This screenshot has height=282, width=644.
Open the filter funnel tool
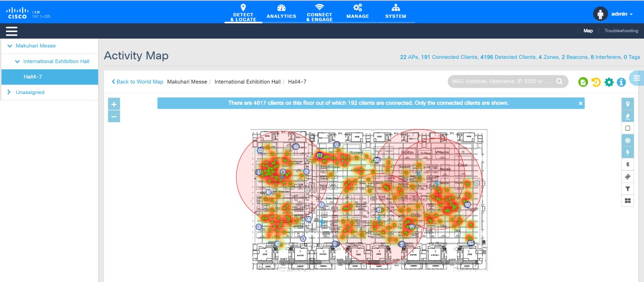point(628,188)
